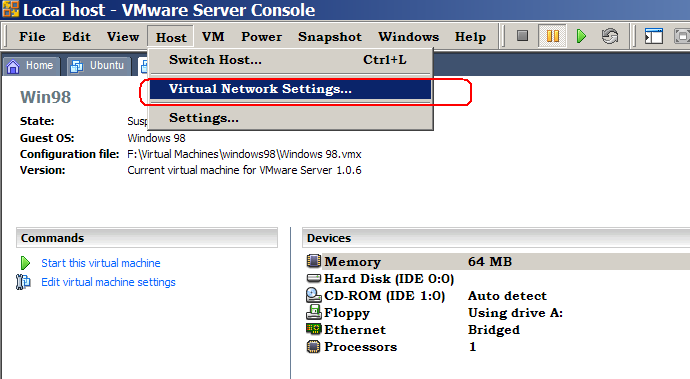Open the View menu
Image resolution: width=690 pixels, height=379 pixels.
pyautogui.click(x=123, y=37)
